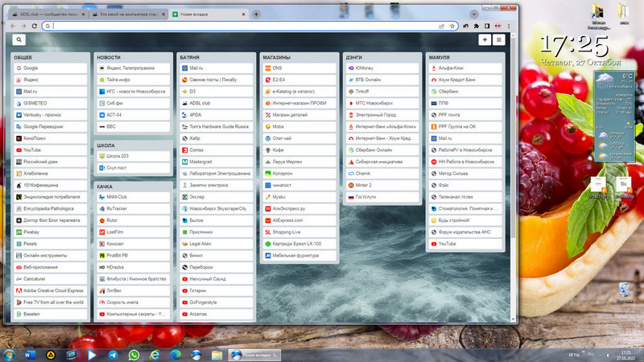Open the Google bookmark in ОБЩЕЕ
The image size is (644, 362).
[51, 68]
